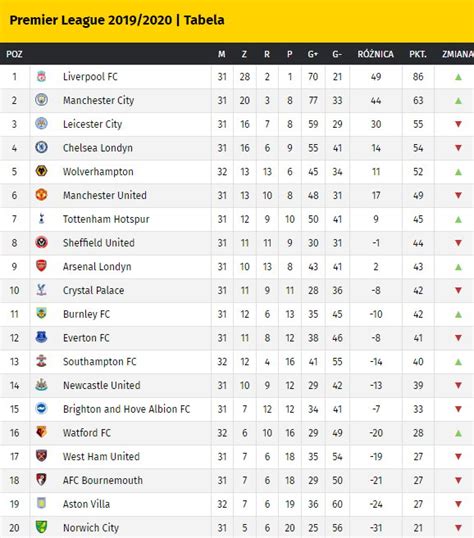474x538 pixels.
Task: Click the Manchester United club crest
Action: (42, 195)
